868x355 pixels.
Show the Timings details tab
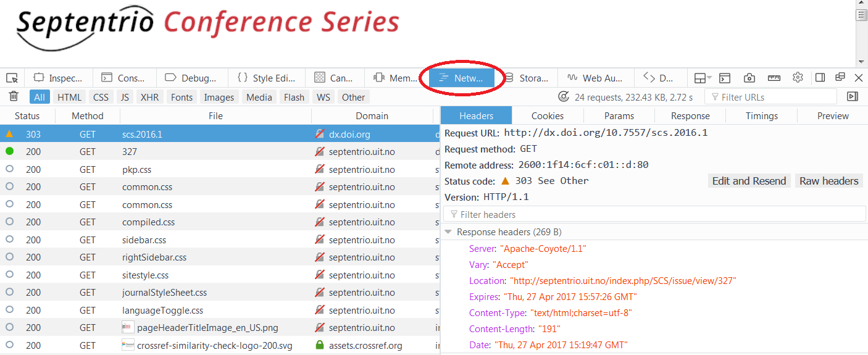[762, 115]
